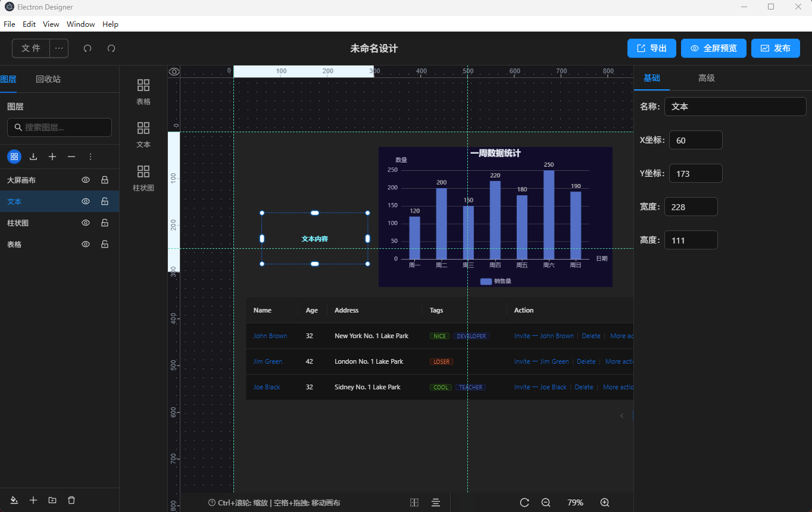Hide the 柱状图 layer with its eye icon
Screen dimensions: 812x512
tap(86, 223)
